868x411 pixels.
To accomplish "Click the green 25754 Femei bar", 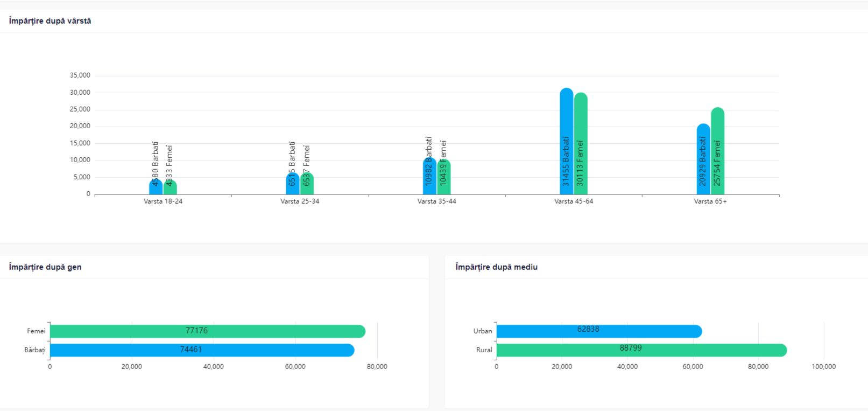I will [717, 151].
